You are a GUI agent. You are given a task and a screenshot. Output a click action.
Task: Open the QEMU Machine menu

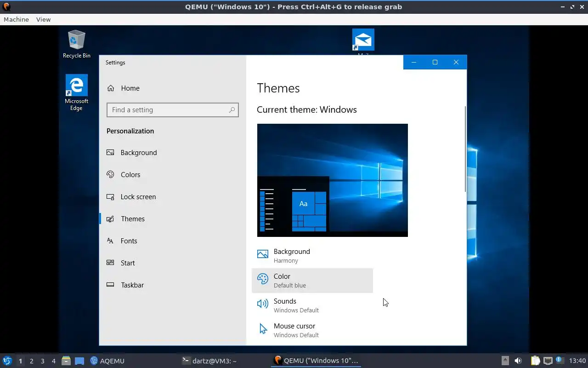[x=16, y=19]
